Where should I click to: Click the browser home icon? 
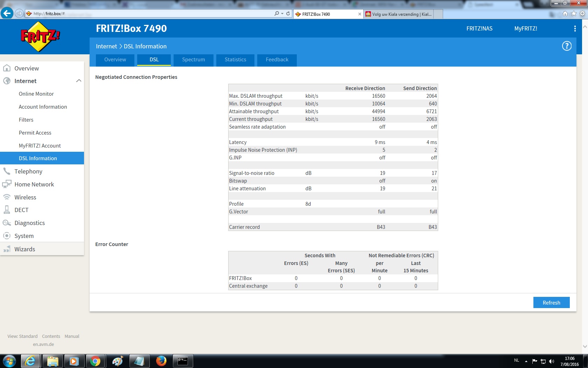(x=565, y=14)
